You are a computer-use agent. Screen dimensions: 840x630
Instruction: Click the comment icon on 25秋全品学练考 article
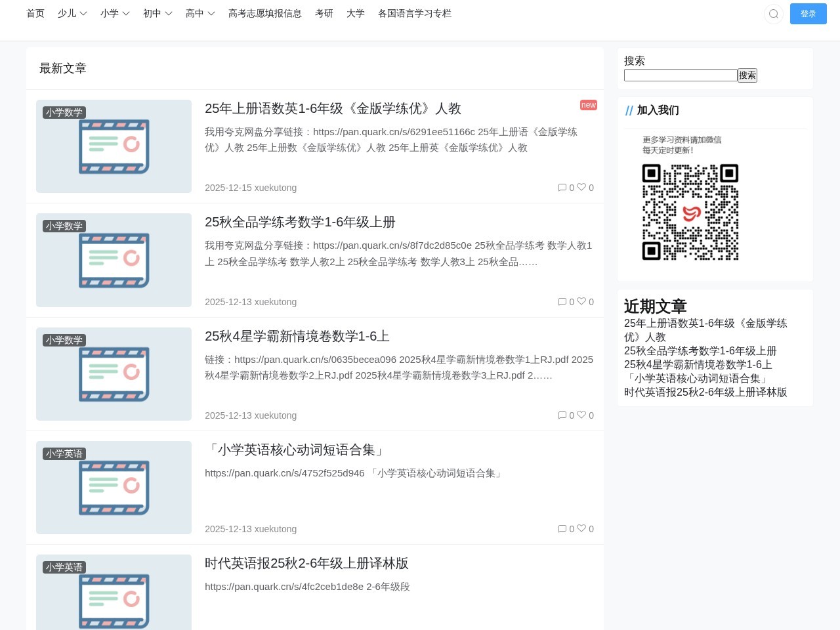[x=563, y=302]
